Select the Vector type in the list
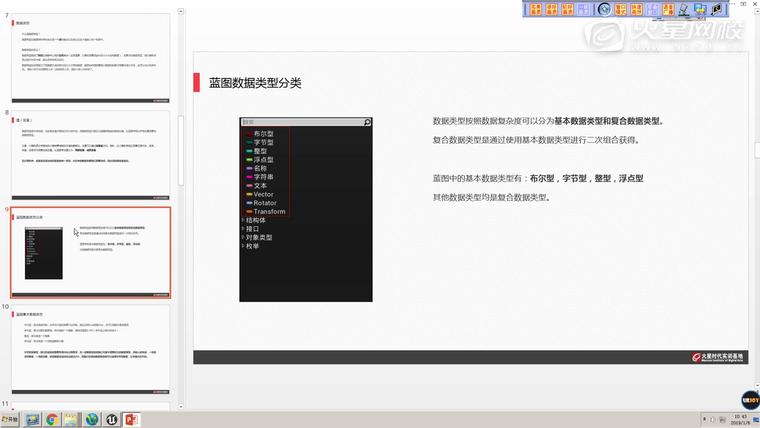 click(x=263, y=194)
